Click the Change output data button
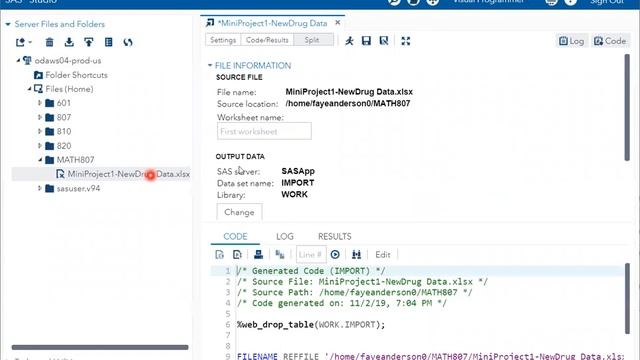The image size is (640, 360). pyautogui.click(x=239, y=212)
